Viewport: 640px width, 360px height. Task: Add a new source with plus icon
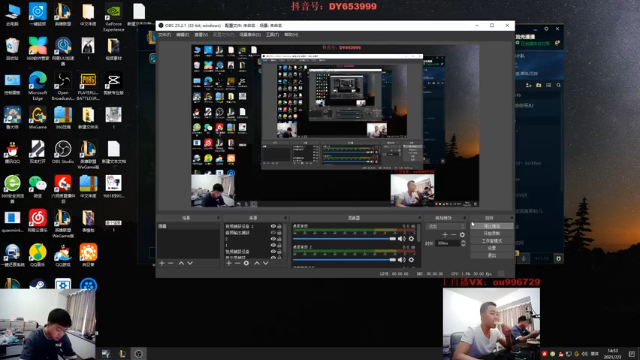pos(229,263)
